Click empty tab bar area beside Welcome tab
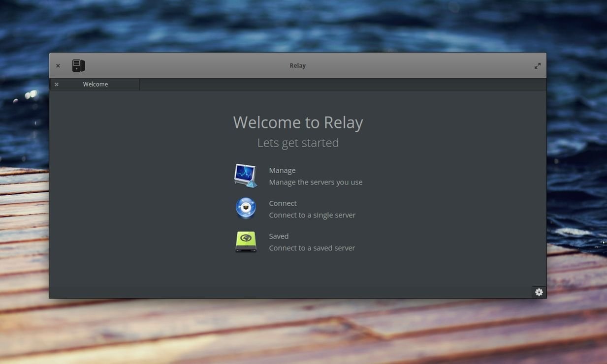607x364 pixels. tap(340, 85)
